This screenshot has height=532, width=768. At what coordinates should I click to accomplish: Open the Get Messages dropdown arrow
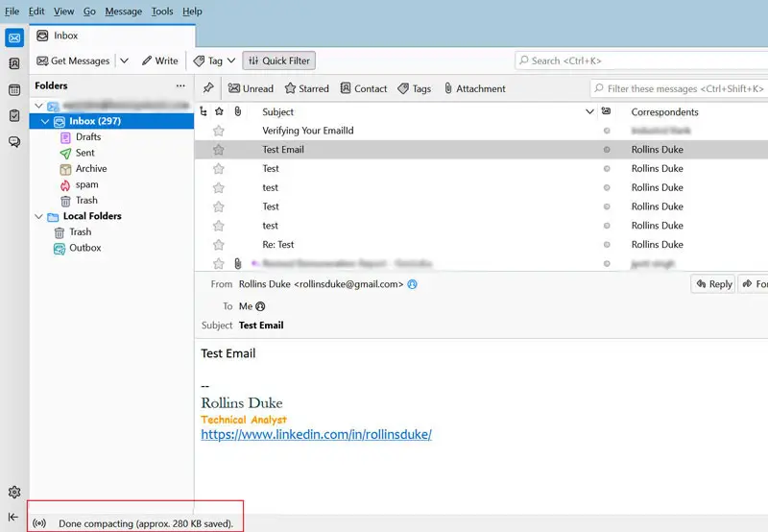coord(124,60)
